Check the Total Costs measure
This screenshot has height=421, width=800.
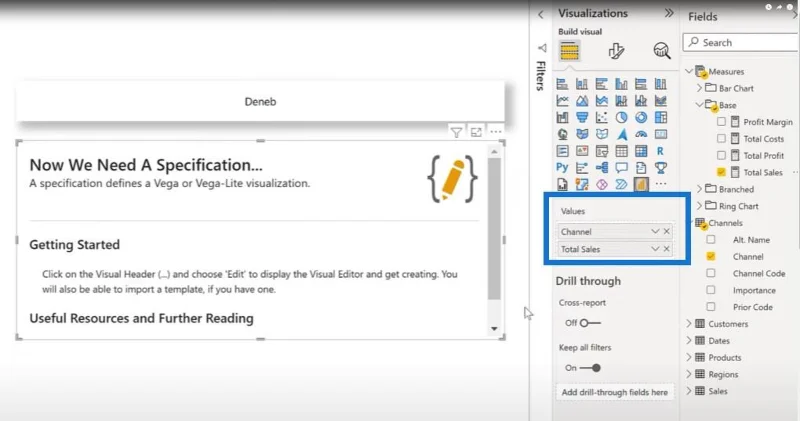coord(721,138)
